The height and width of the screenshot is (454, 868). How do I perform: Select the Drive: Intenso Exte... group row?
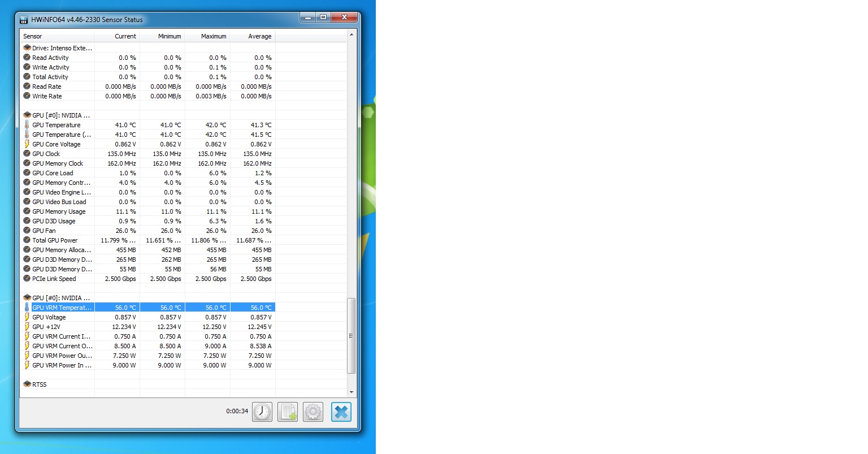(x=147, y=48)
